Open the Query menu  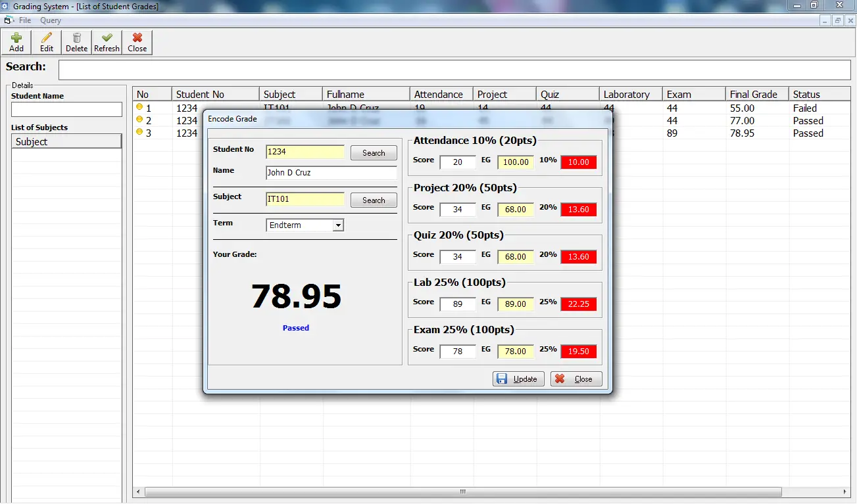point(51,20)
